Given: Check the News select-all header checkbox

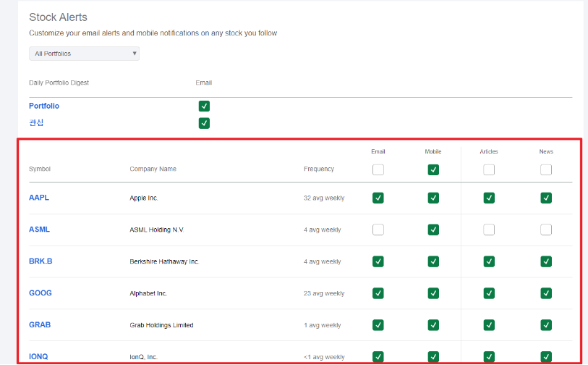Looking at the screenshot, I should (546, 169).
